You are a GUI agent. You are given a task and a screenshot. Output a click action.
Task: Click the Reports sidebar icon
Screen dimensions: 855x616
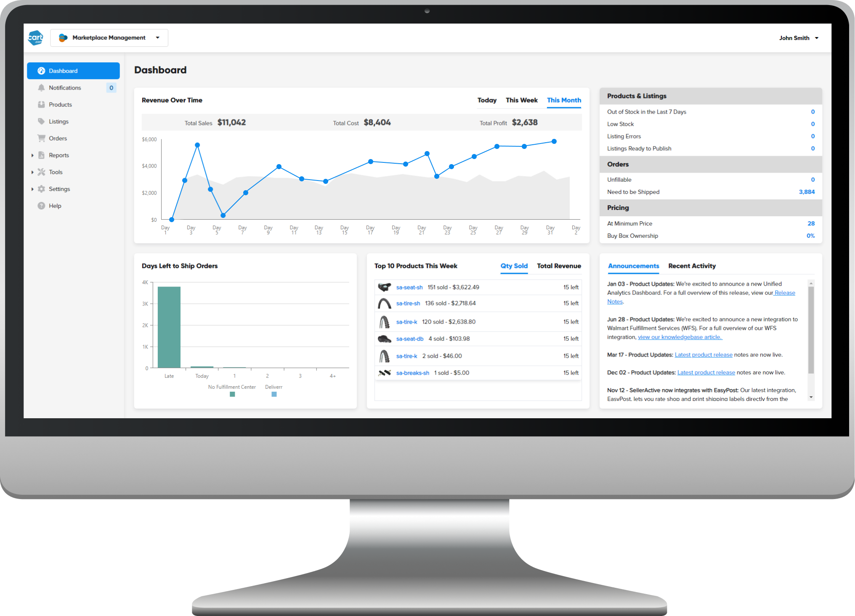click(x=41, y=155)
